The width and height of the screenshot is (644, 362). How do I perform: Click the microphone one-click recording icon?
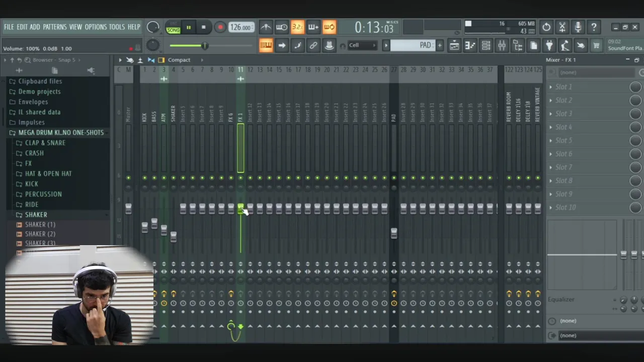tap(578, 27)
